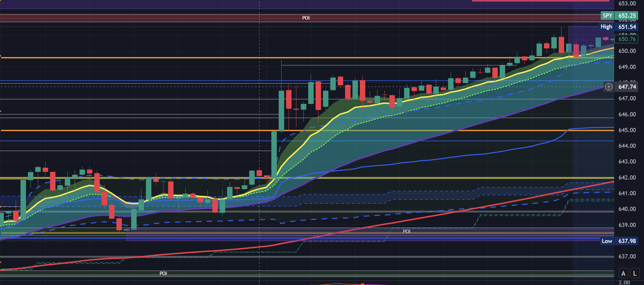Click the 647.00 scale value
This screenshot has height=285, width=644.
coord(627,99)
